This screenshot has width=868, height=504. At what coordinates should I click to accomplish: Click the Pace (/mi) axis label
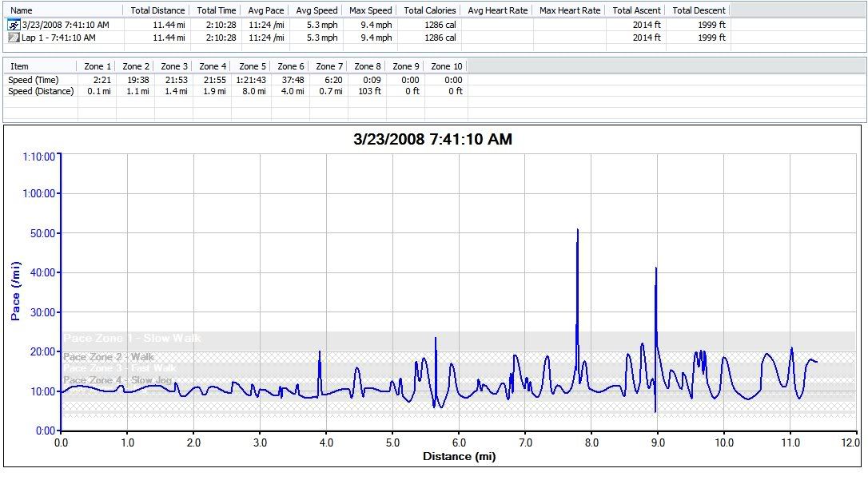14,290
